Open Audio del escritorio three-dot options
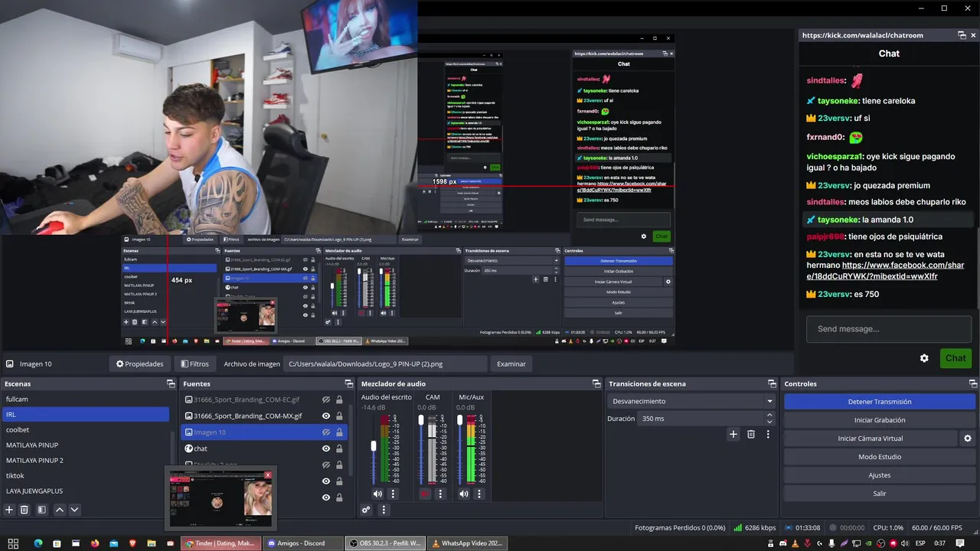 point(393,494)
